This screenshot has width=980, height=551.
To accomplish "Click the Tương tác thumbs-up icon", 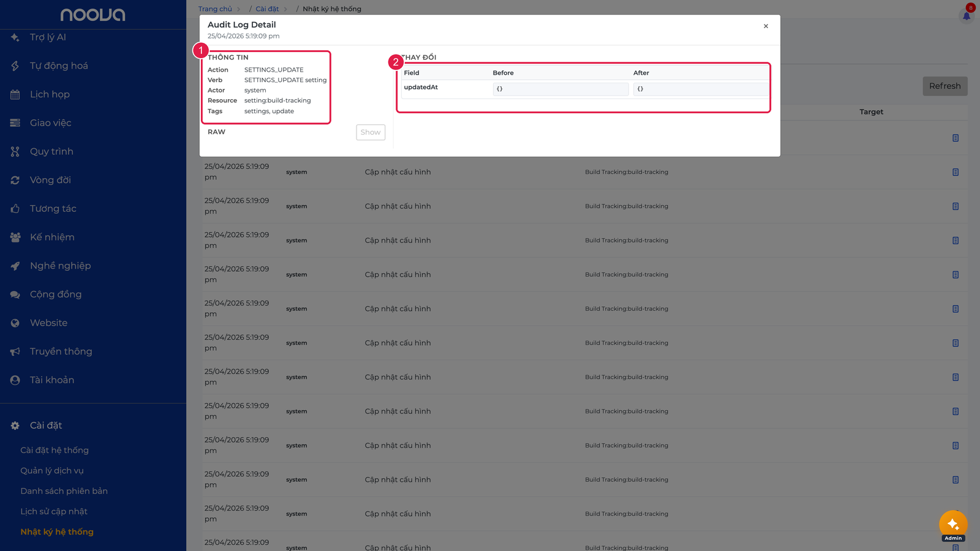I will [x=15, y=209].
